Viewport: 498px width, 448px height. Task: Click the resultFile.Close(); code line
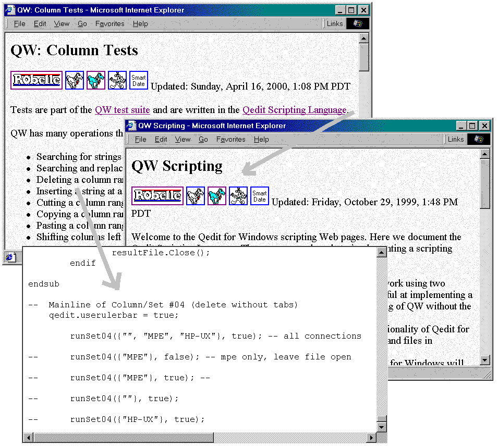(x=161, y=253)
